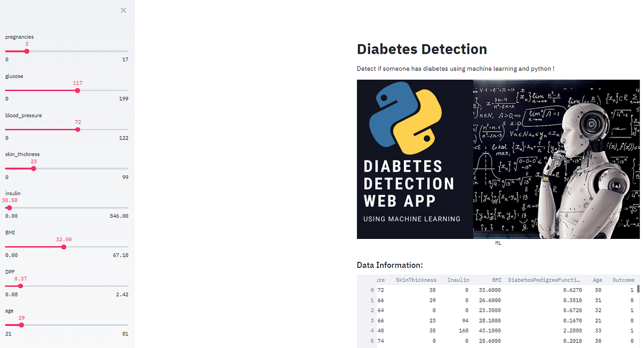Screen dimensions: 644x348
Task: Adjust the skin_thickness slider handle
Action: 33,168
